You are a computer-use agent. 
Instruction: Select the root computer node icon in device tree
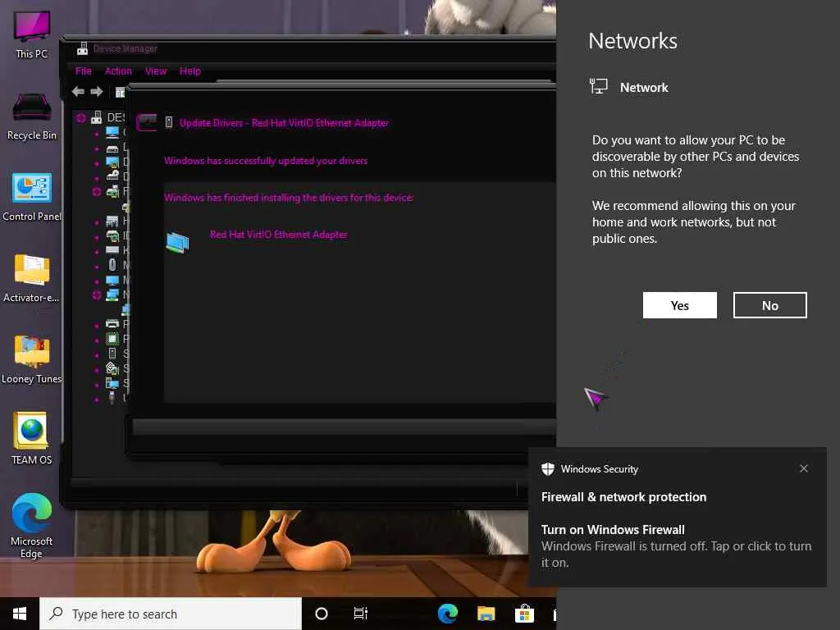97,117
